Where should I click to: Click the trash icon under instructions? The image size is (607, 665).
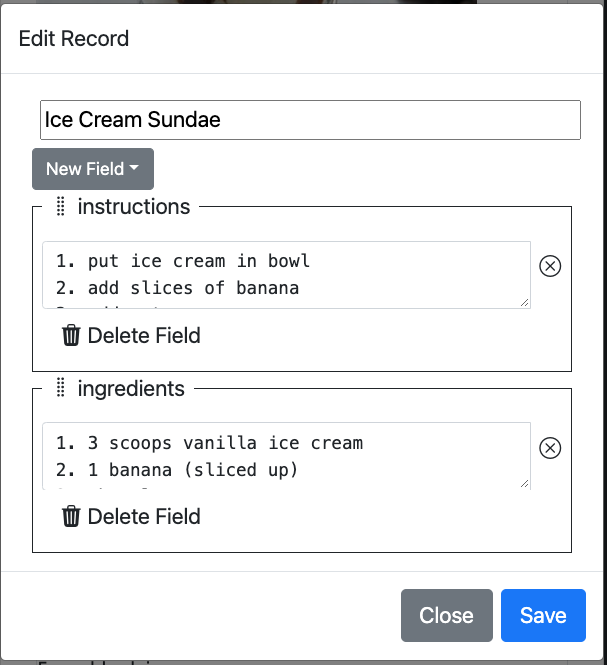tap(71, 335)
